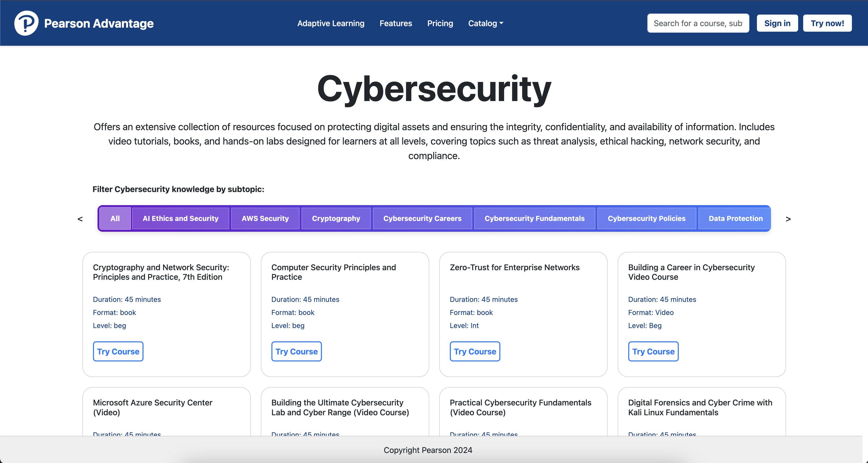Open the Adaptive Learning page
Screen dimensions: 868x463
[330, 23]
